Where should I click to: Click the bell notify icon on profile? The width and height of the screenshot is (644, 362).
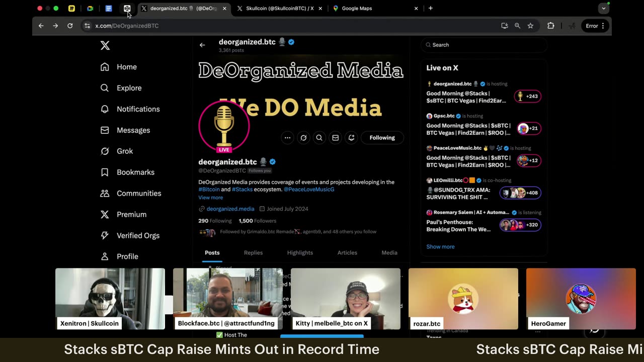[351, 138]
